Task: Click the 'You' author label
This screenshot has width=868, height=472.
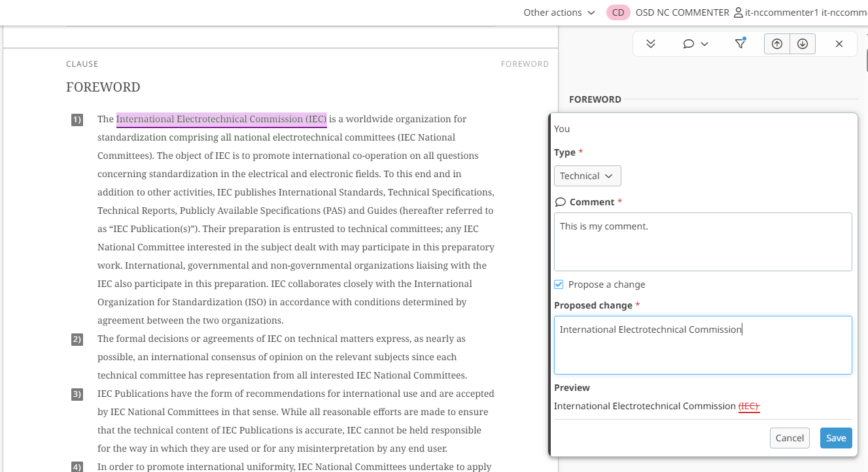Action: [x=562, y=129]
